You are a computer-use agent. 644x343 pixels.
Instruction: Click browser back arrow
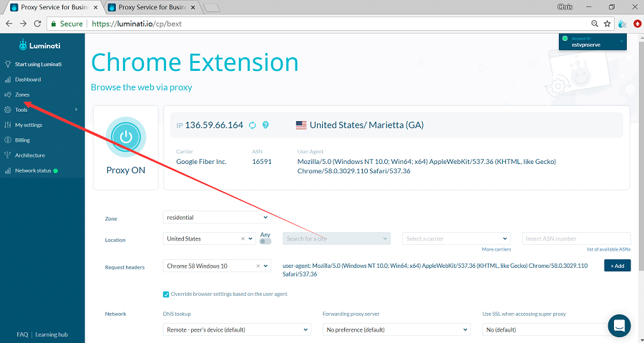9,24
